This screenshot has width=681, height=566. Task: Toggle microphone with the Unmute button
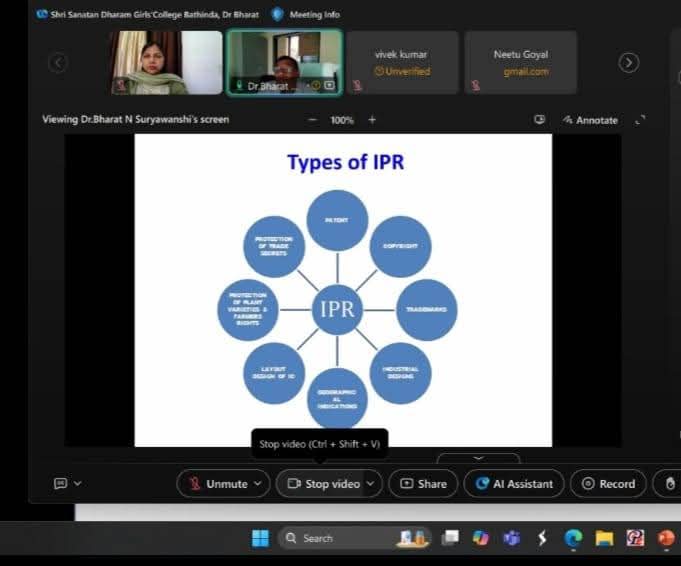217,484
